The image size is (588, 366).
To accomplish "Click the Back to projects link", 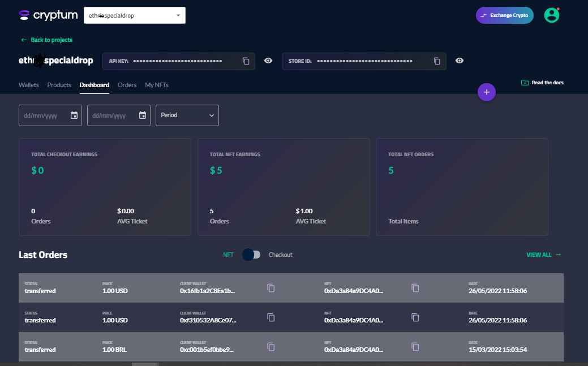I will tap(47, 40).
